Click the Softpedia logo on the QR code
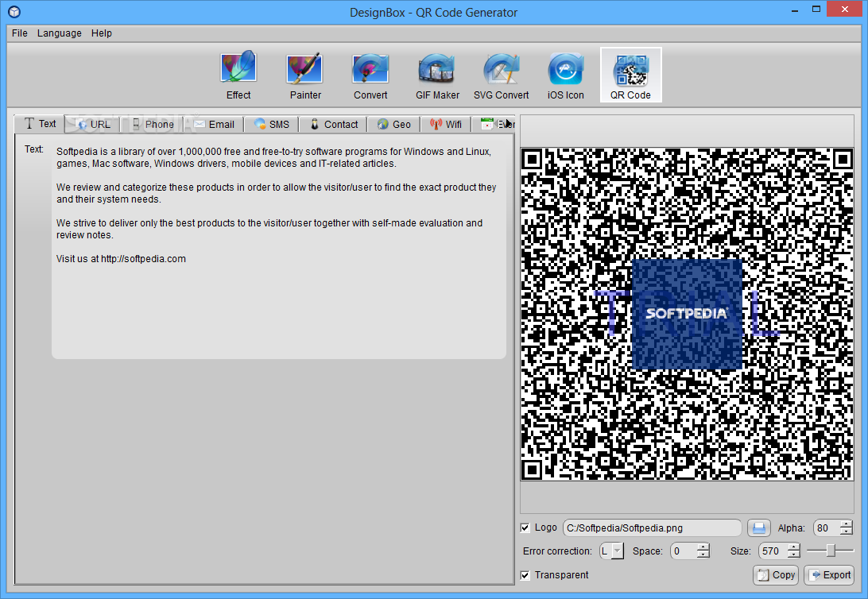This screenshot has width=868, height=599. [x=687, y=314]
